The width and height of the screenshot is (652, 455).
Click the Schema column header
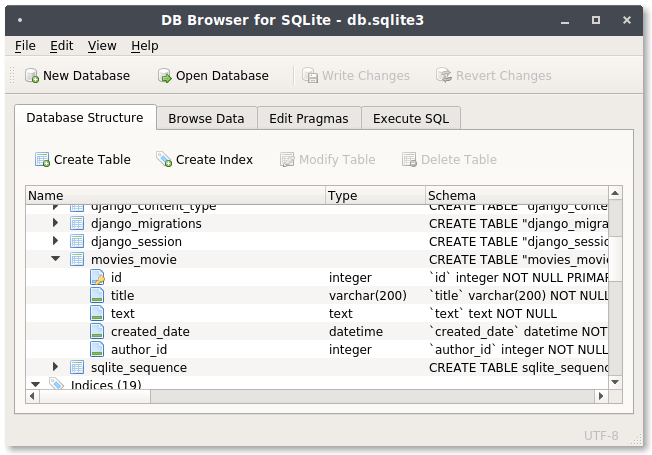click(516, 195)
